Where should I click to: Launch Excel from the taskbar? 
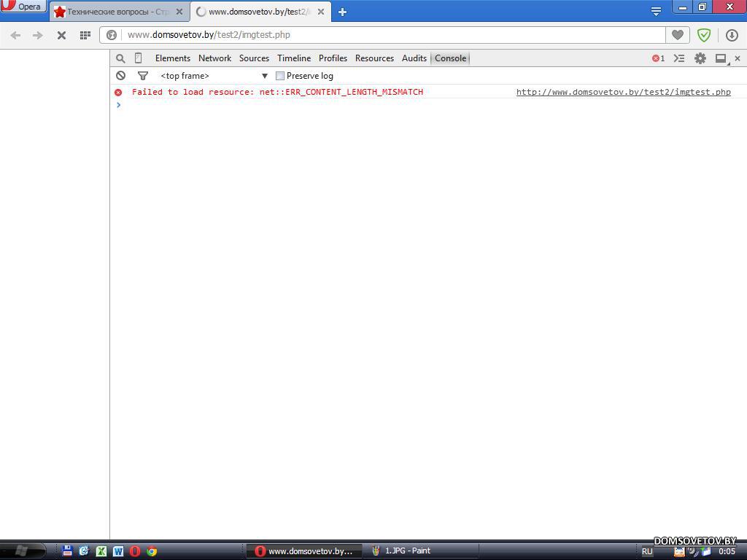101,551
